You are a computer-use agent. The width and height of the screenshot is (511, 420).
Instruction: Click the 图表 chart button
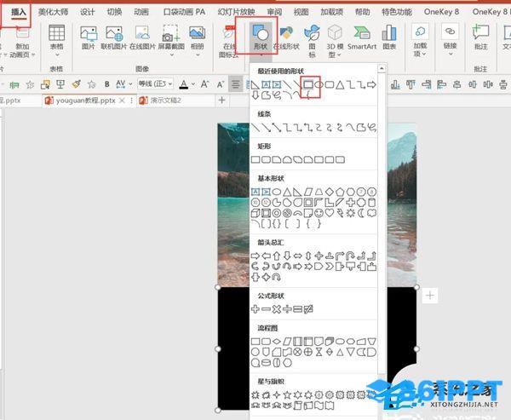point(389,37)
